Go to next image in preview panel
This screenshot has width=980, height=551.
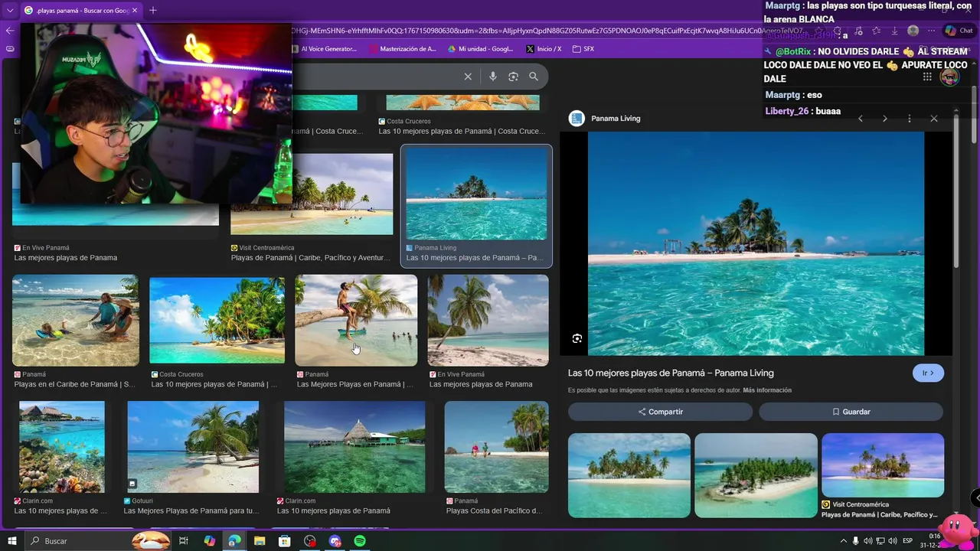point(885,119)
